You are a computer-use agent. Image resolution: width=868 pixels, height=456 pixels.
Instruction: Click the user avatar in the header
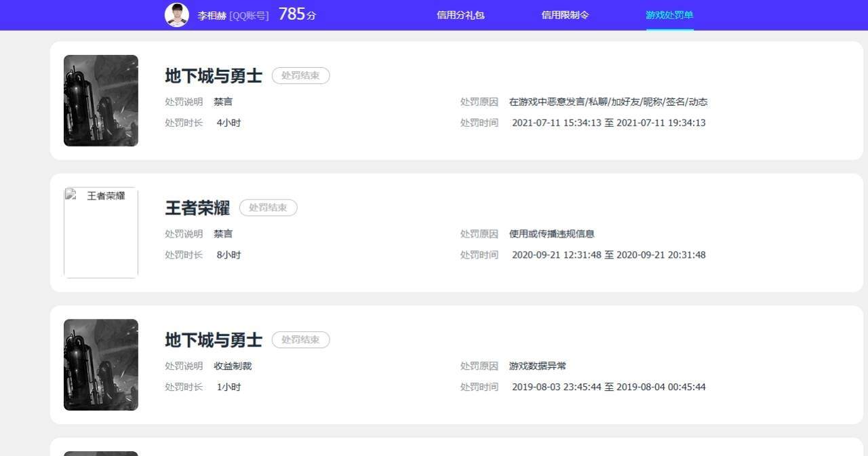[177, 15]
